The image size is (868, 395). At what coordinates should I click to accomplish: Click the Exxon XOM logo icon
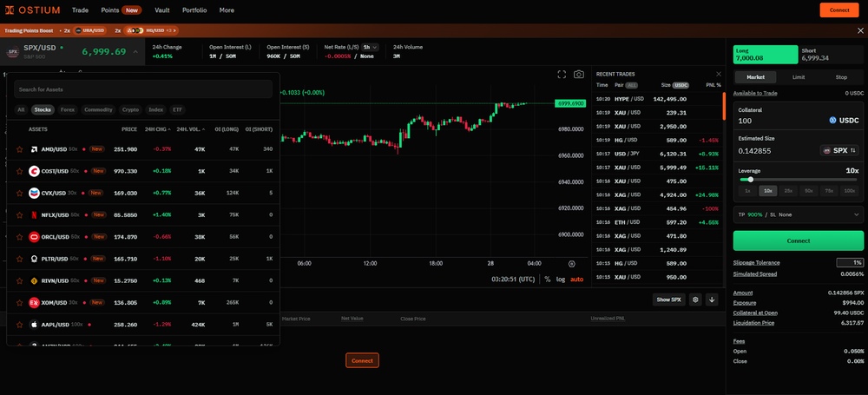pyautogui.click(x=34, y=302)
